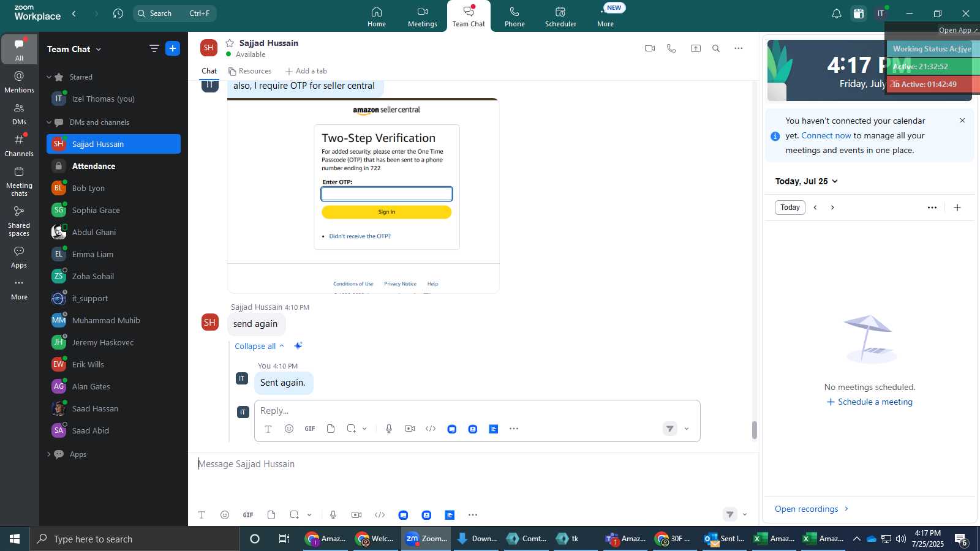Switch to the Home tab
The width and height of the screenshot is (980, 551).
click(377, 17)
